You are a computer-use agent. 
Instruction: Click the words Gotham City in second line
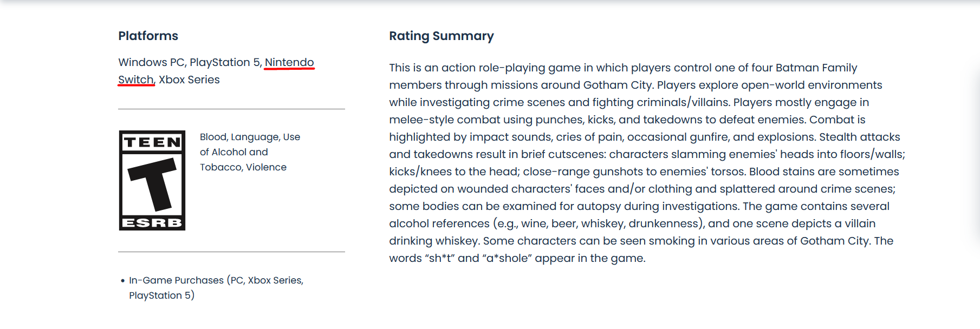(618, 85)
